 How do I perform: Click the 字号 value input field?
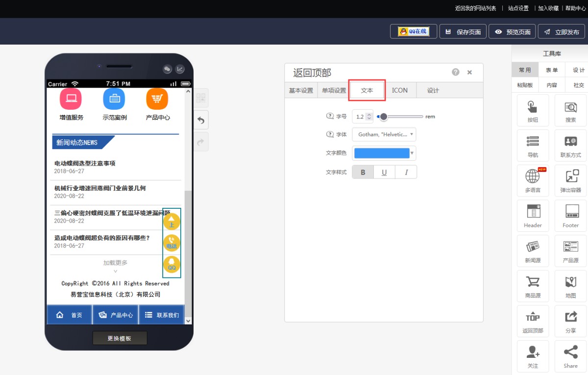pos(360,117)
